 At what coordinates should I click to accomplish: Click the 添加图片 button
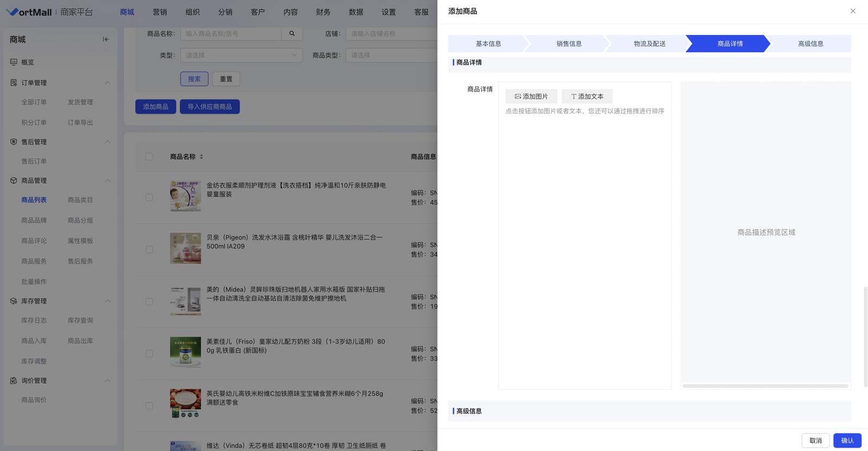(531, 97)
